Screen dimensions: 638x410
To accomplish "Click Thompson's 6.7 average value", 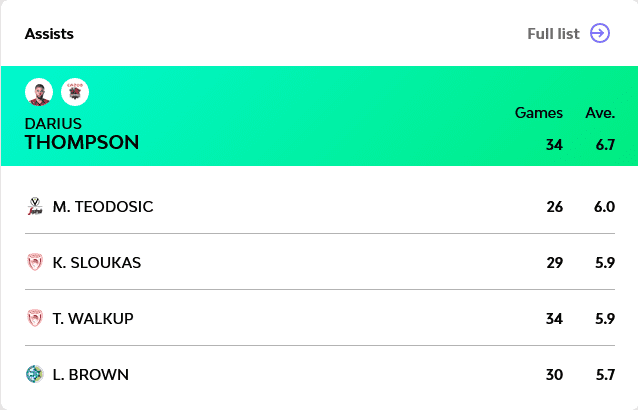I will pos(604,145).
